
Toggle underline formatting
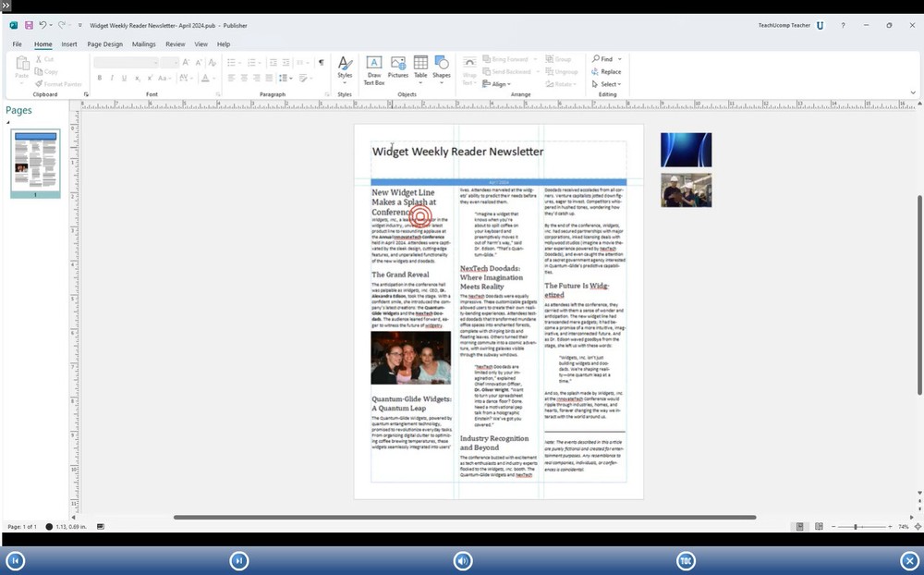[123, 78]
